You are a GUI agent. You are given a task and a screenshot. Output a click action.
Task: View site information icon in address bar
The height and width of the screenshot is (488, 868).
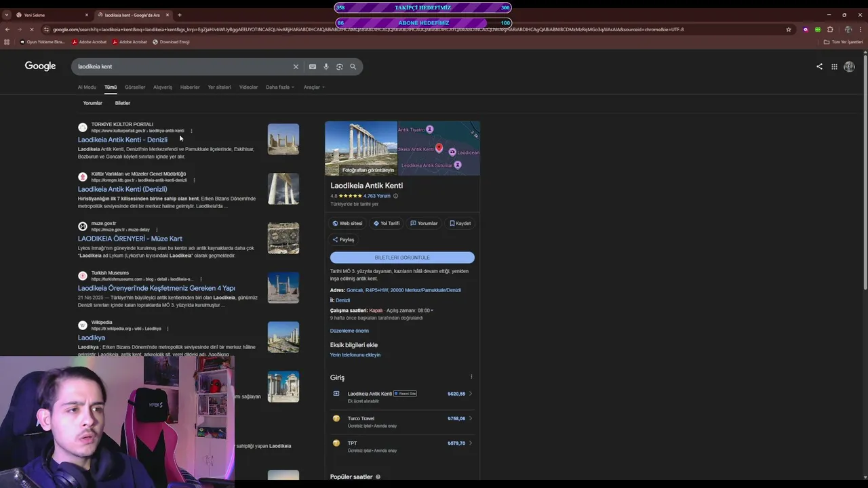46,29
